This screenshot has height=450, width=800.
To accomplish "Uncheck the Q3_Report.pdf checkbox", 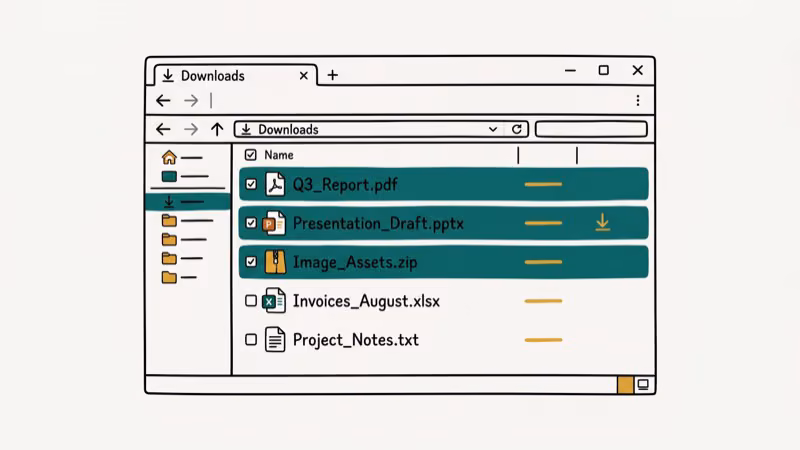I will 251,184.
